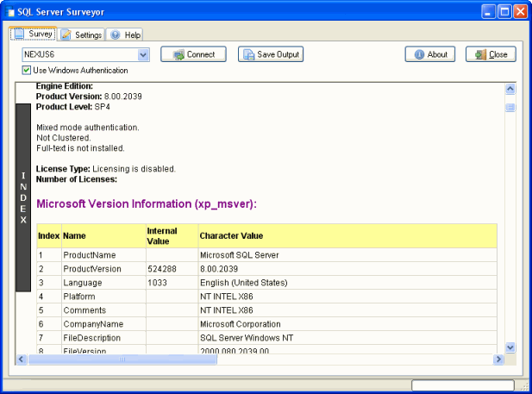
Task: Click the Close button in toolbar
Action: point(491,54)
